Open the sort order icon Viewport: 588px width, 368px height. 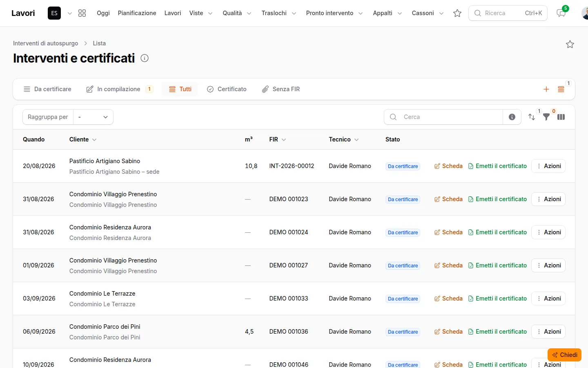(x=532, y=117)
